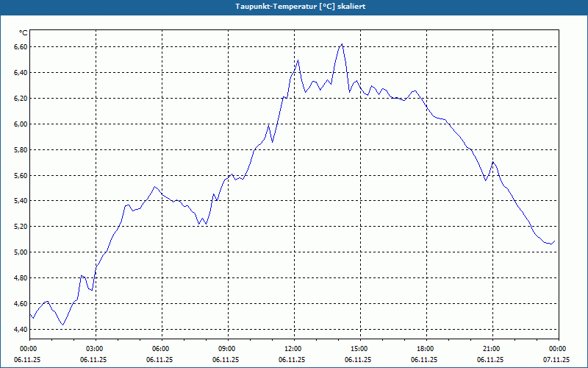Click the 6,00 y-axis value label
The width and height of the screenshot is (588, 368).
[21, 124]
